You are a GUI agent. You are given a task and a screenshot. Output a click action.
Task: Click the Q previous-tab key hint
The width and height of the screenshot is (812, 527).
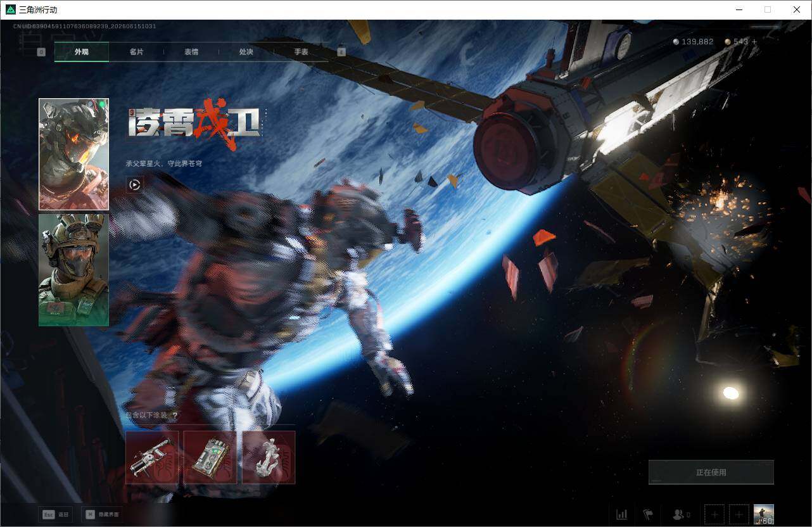pos(41,52)
